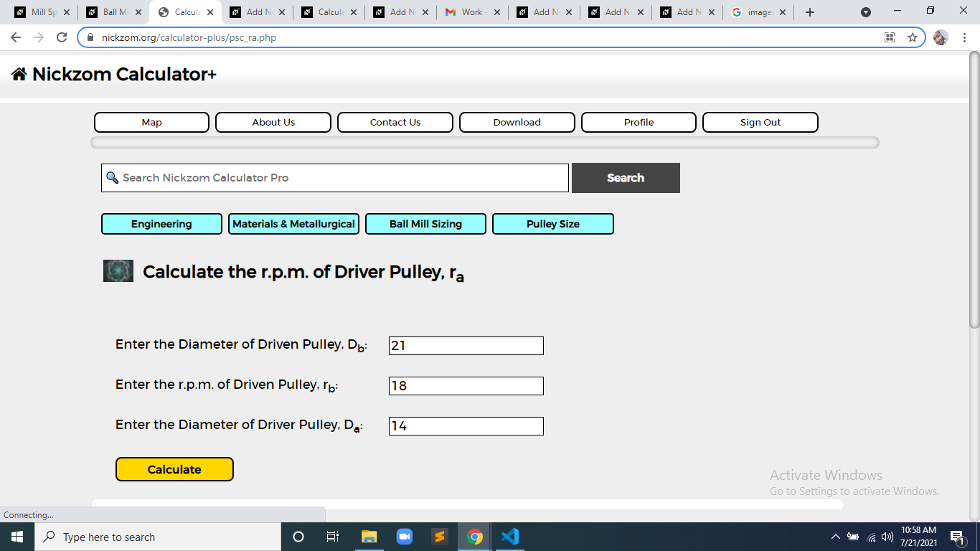Image resolution: width=980 pixels, height=551 pixels.
Task: Bookmark this page with star icon
Action: tap(913, 38)
